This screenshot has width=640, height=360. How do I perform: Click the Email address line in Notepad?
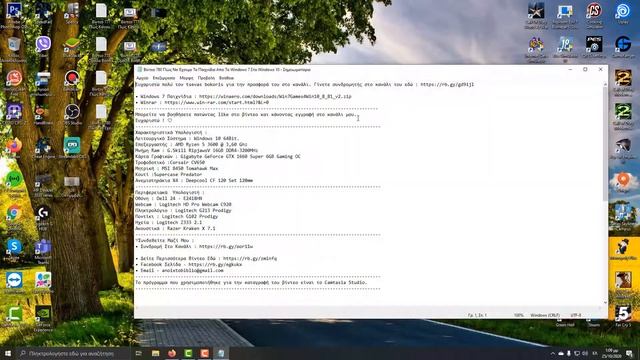pyautogui.click(x=180, y=271)
